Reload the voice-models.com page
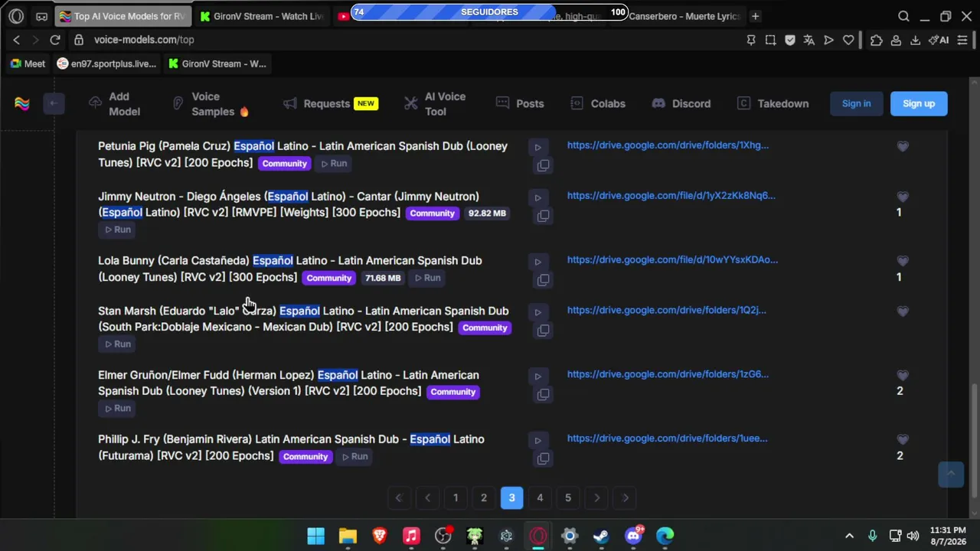This screenshot has height=551, width=980. 55,40
